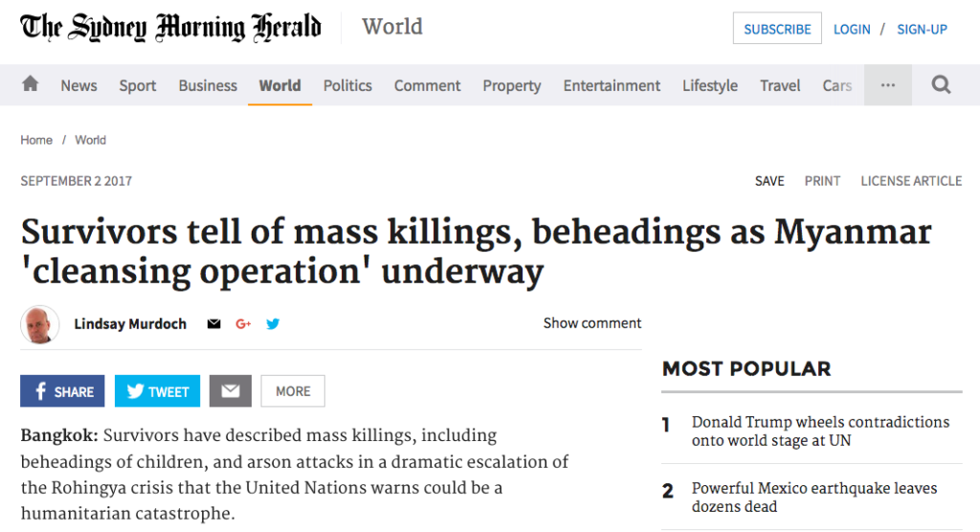Read Powerful Mexico earthquake story
Image resolution: width=980 pixels, height=532 pixels.
coord(814,497)
